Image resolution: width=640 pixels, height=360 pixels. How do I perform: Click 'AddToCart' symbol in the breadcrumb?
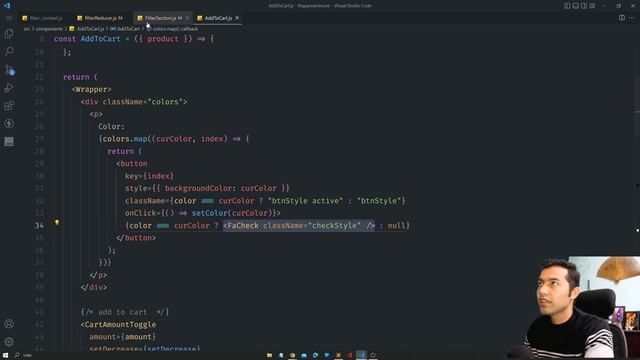[x=128, y=29]
